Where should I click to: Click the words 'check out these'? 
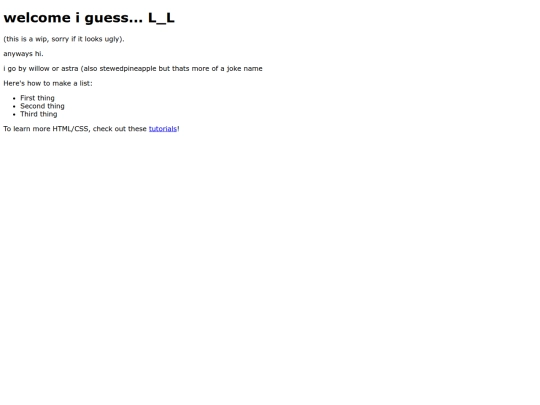[x=120, y=129]
